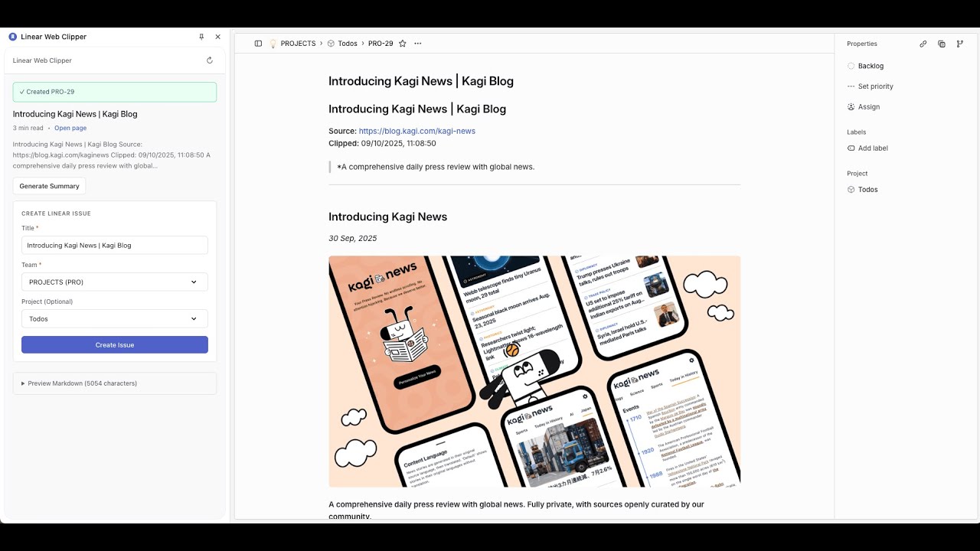Open the Project dropdown showing Todos

point(115,319)
